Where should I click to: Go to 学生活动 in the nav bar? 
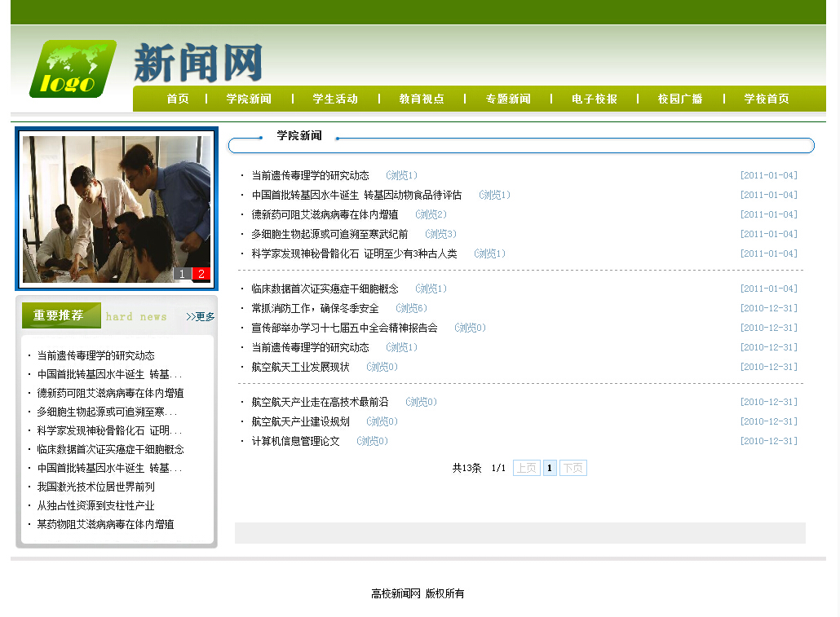point(335,99)
